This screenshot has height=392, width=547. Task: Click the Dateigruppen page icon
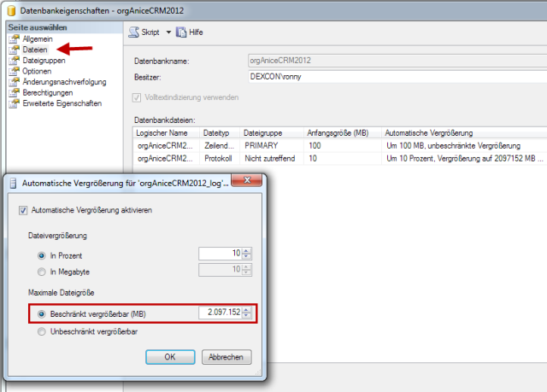click(14, 61)
